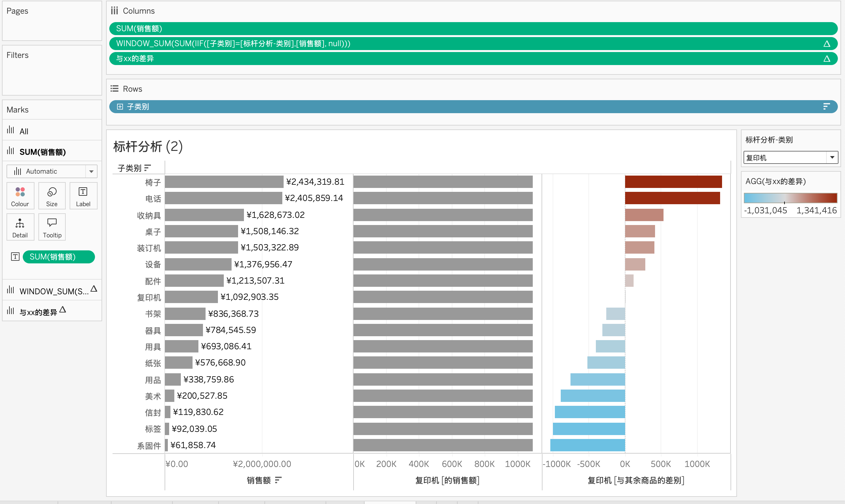Select the All marks card section
Screen dimensions: 845x504
pos(24,131)
